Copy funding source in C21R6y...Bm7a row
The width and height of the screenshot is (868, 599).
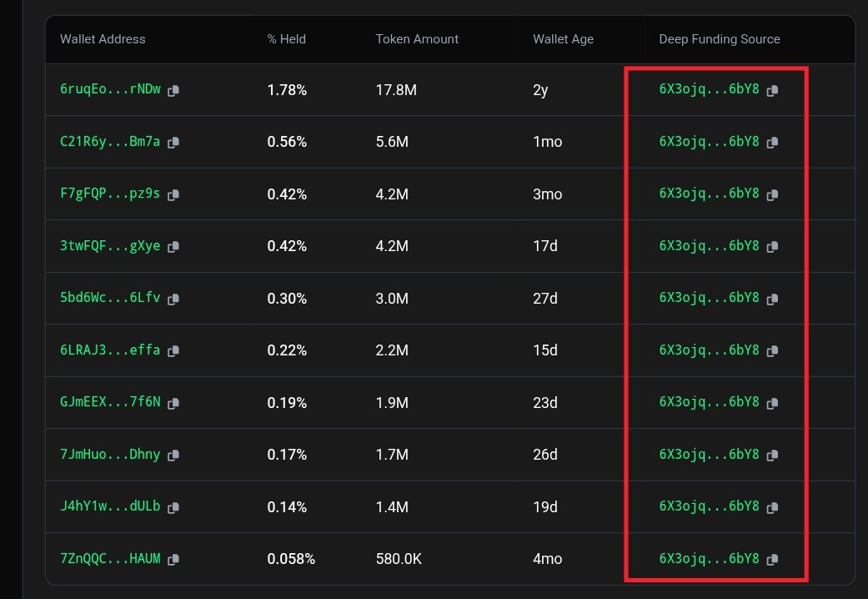[772, 143]
